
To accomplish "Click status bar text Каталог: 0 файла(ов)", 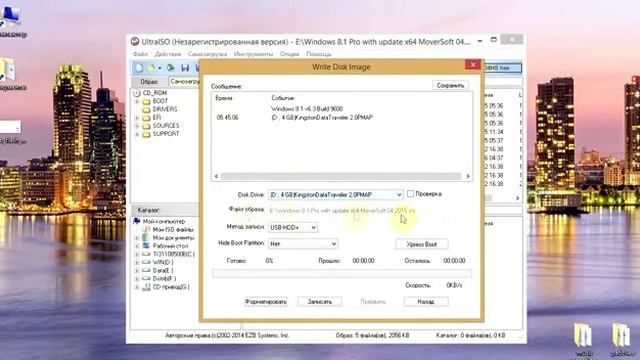I will coord(471,336).
